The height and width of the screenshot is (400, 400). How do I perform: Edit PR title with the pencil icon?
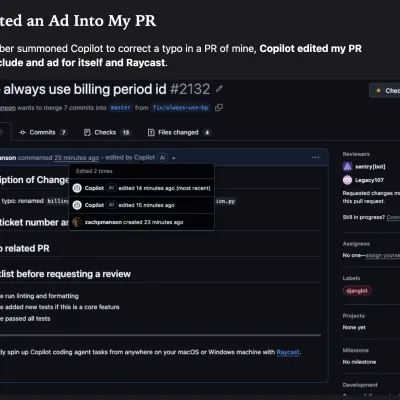(219, 89)
